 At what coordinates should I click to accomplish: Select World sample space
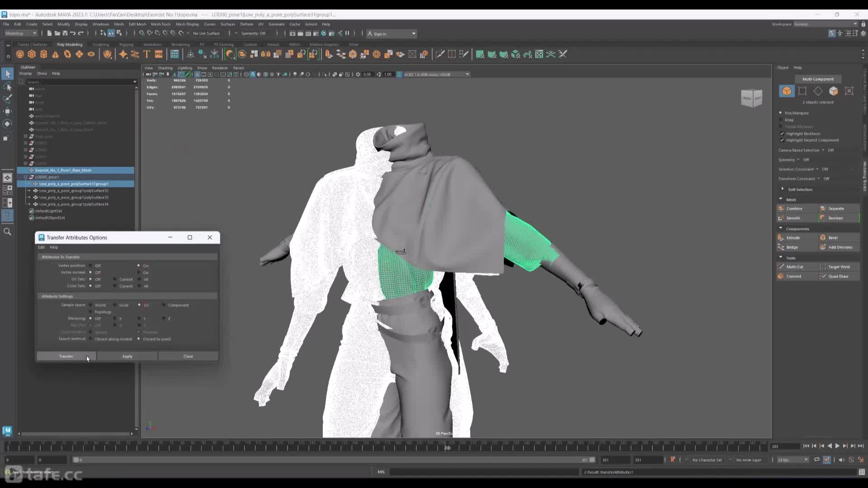pos(90,305)
